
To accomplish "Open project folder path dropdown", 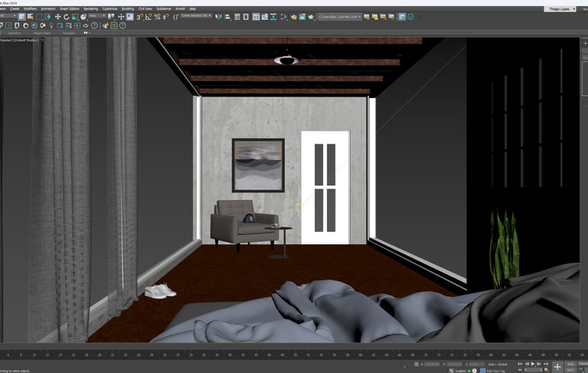I will click(x=339, y=17).
